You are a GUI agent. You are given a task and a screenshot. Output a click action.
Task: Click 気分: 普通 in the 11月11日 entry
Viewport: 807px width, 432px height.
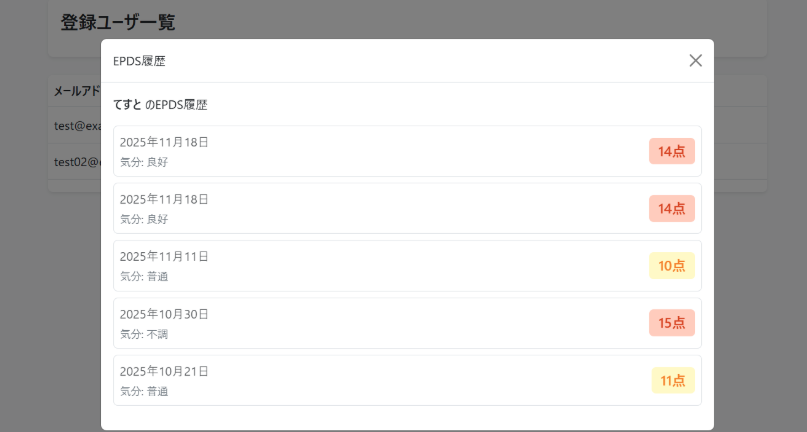144,276
